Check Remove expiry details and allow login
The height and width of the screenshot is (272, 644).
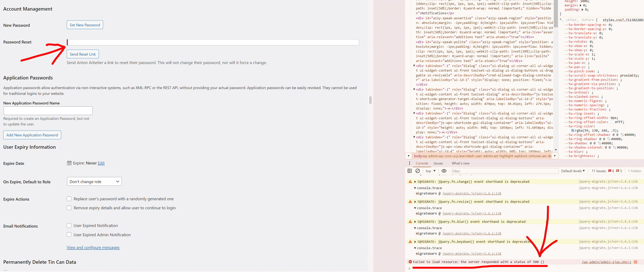(x=69, y=208)
